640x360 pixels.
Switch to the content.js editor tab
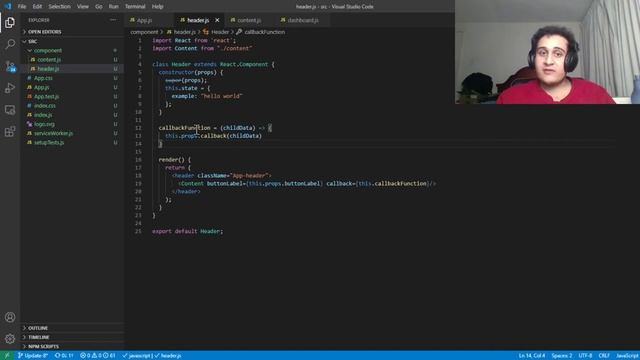coord(249,20)
